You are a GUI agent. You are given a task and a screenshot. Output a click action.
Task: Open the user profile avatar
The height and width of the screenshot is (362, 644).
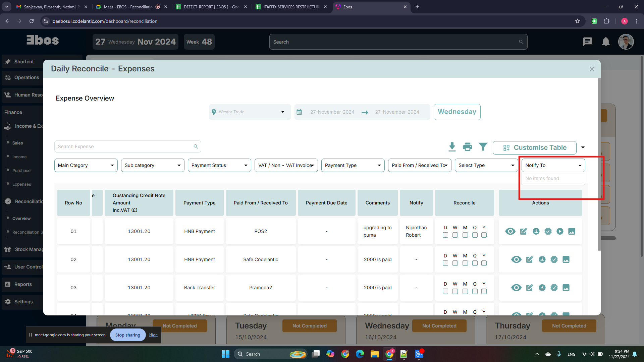tap(626, 42)
